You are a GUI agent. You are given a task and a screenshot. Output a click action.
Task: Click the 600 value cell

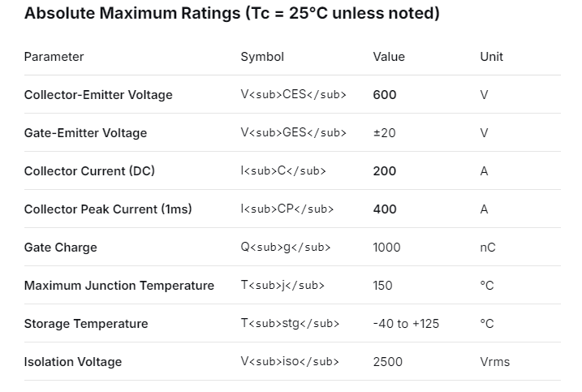(x=385, y=95)
